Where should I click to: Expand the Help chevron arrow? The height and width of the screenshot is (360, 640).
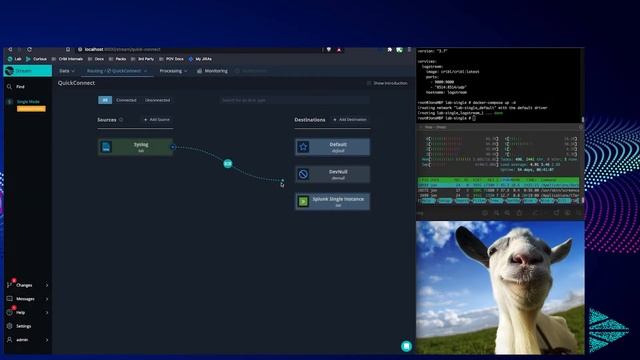(47, 313)
